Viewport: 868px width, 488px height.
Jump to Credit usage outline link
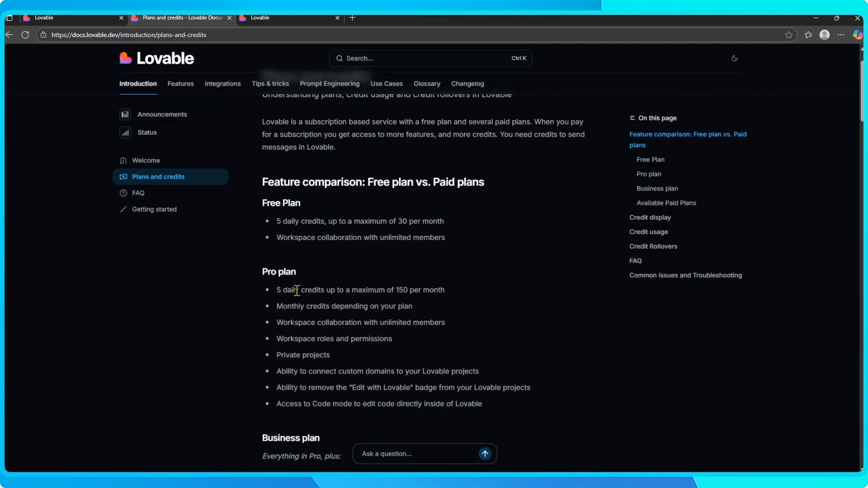click(648, 232)
